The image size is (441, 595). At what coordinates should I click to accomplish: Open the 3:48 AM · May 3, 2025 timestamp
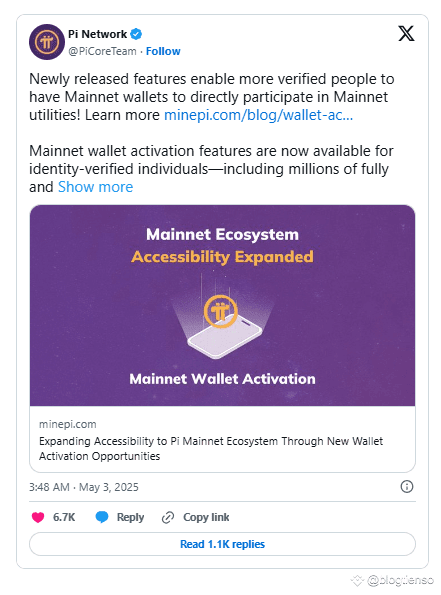[84, 487]
